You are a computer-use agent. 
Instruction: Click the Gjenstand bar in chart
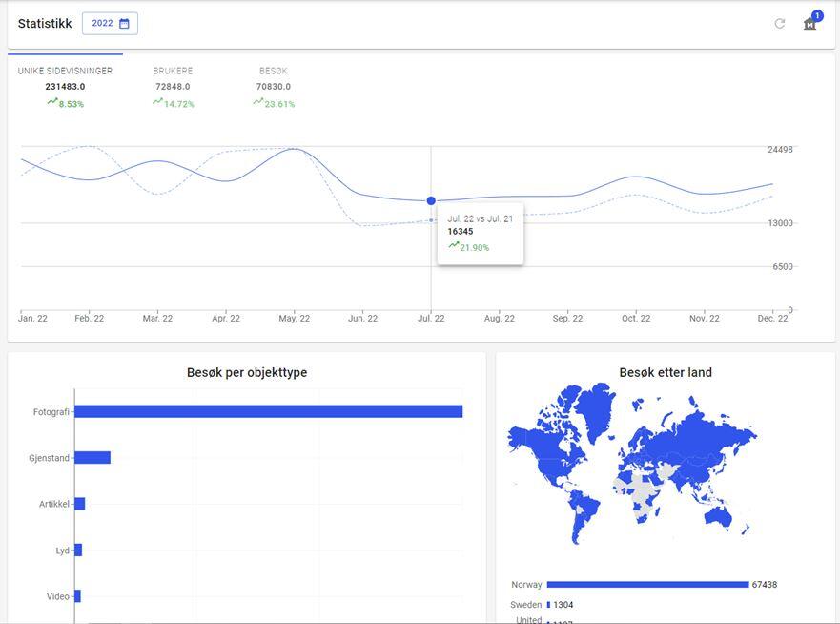point(92,458)
